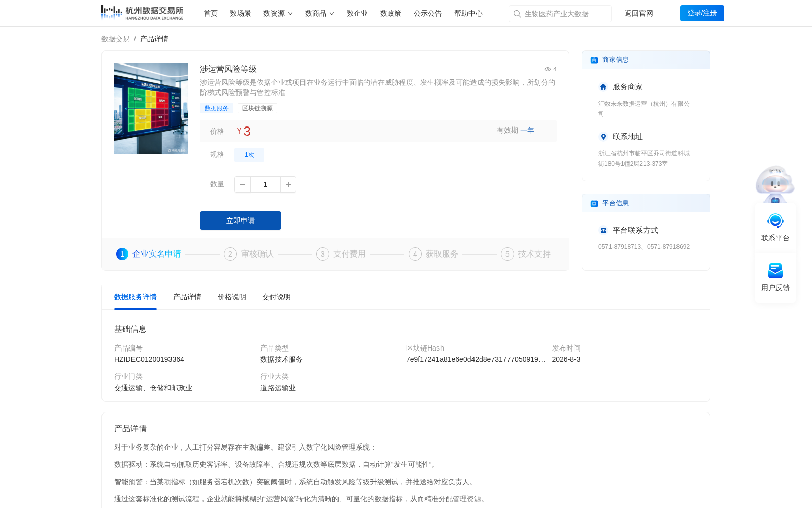Open the 帮助中心 menu item
The height and width of the screenshot is (508, 812).
(x=468, y=14)
